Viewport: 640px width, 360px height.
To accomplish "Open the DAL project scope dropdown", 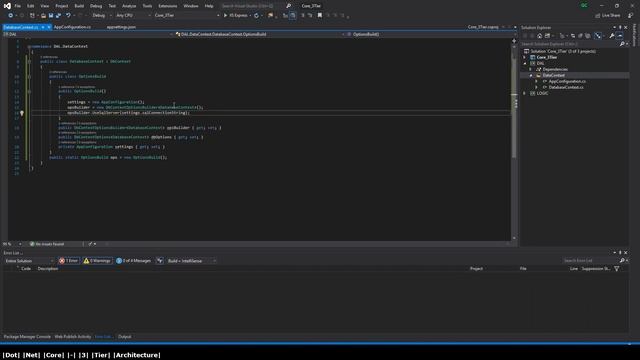I will point(87,34).
